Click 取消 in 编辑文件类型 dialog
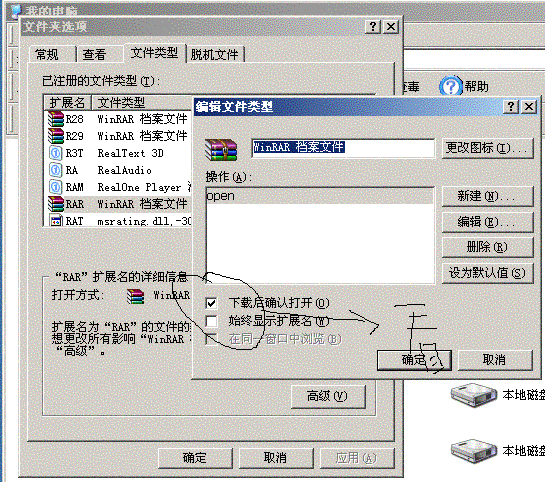Viewport: 545px width, 482px height. [x=495, y=360]
